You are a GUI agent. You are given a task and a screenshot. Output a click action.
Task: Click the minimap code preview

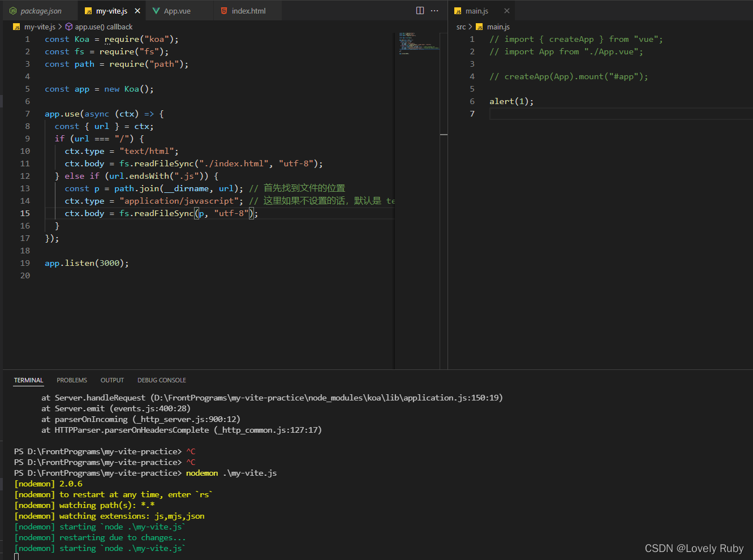(419, 43)
